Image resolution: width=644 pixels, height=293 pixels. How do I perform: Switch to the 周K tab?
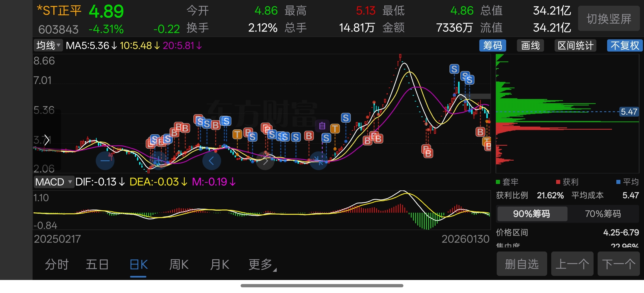179,265
